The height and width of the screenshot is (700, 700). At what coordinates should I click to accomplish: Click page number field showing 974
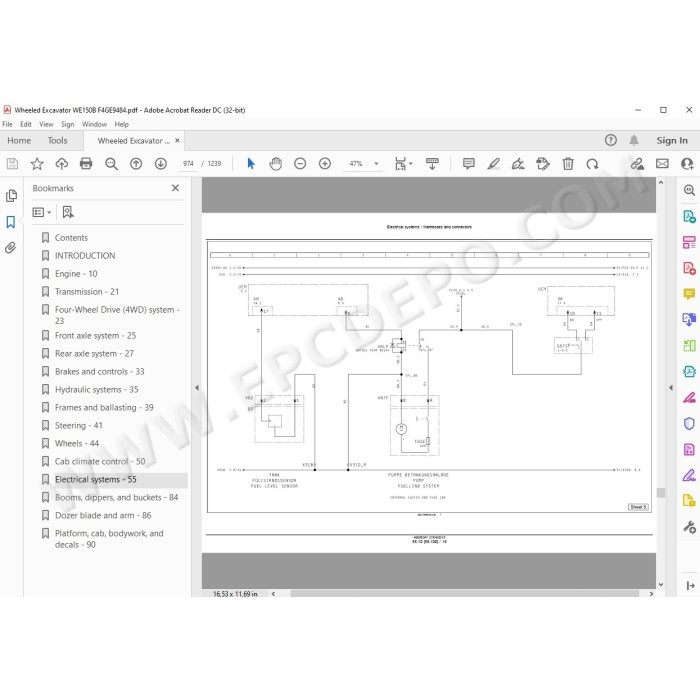point(188,164)
